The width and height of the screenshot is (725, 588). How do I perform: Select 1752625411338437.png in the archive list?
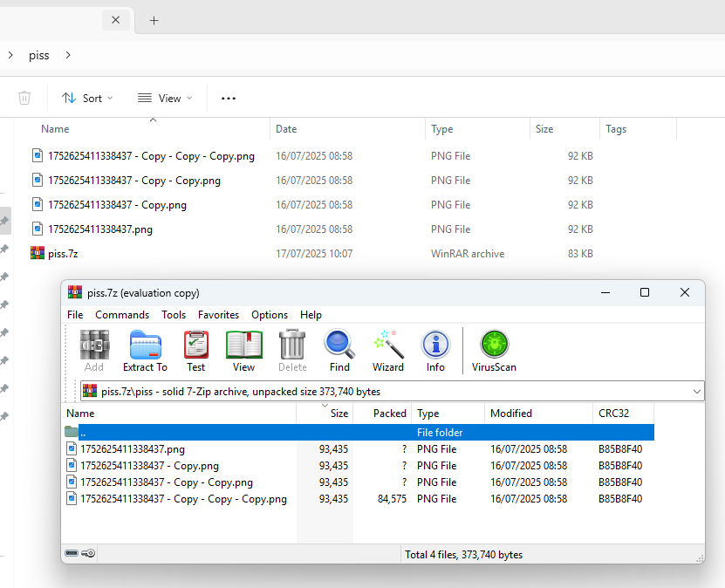[x=359, y=449]
